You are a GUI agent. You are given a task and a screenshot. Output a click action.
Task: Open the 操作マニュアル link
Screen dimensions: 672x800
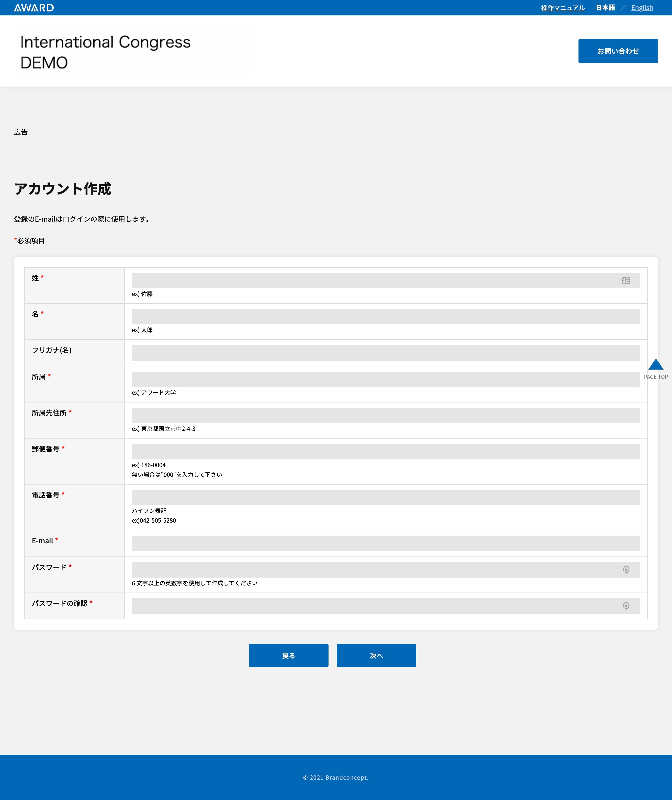click(x=563, y=8)
